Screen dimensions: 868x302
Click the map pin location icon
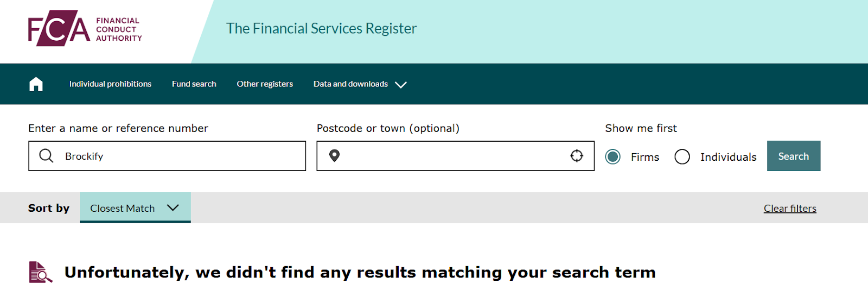pyautogui.click(x=335, y=156)
